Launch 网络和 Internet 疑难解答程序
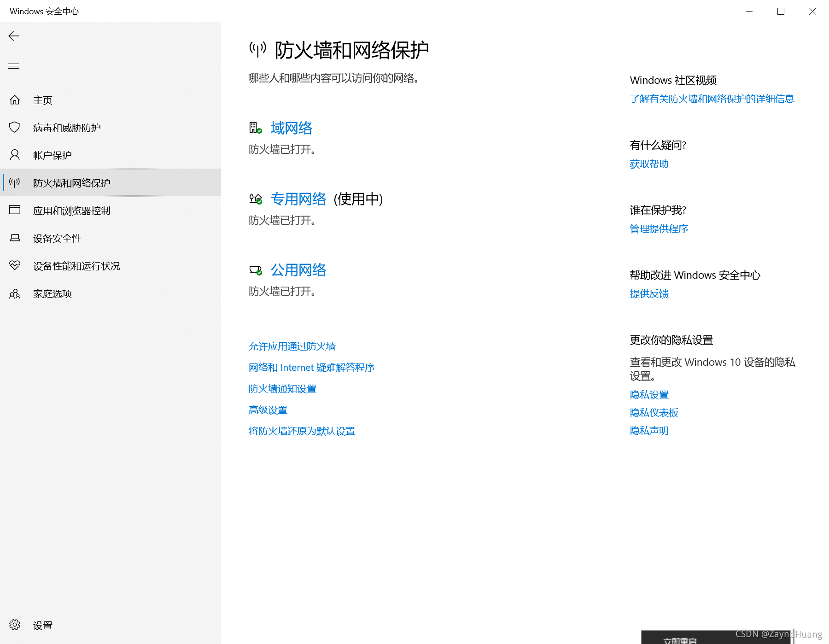829x644 pixels. click(311, 368)
